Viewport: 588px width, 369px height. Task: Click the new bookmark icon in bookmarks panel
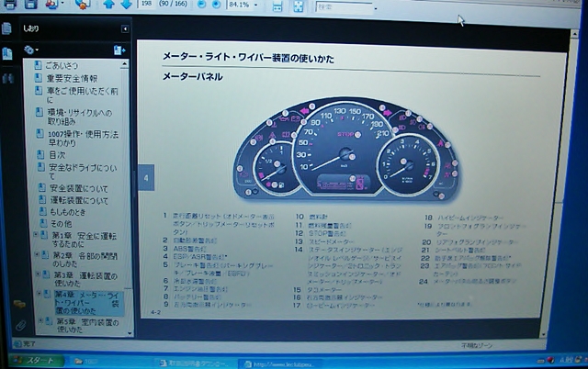(x=119, y=50)
